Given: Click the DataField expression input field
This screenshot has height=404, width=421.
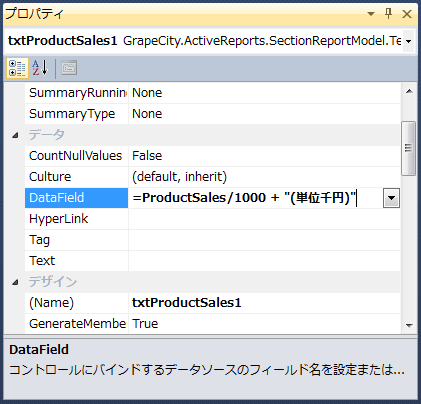Looking at the screenshot, I should click(x=256, y=198).
